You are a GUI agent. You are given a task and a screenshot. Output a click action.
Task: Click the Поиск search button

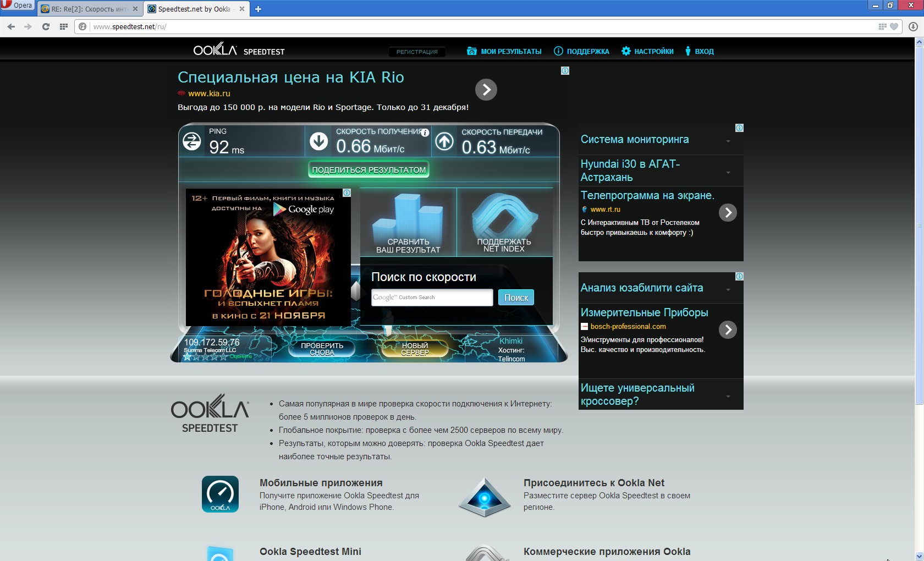[x=516, y=298]
